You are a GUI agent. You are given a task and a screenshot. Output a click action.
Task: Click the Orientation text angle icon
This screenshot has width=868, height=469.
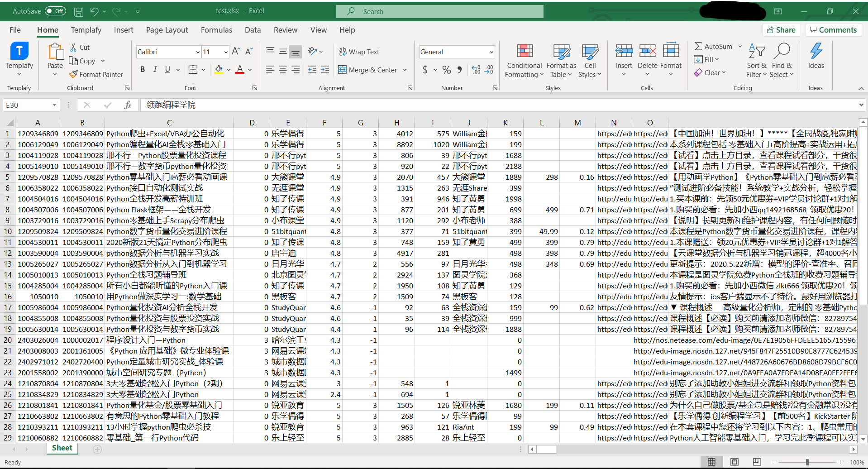pyautogui.click(x=312, y=51)
